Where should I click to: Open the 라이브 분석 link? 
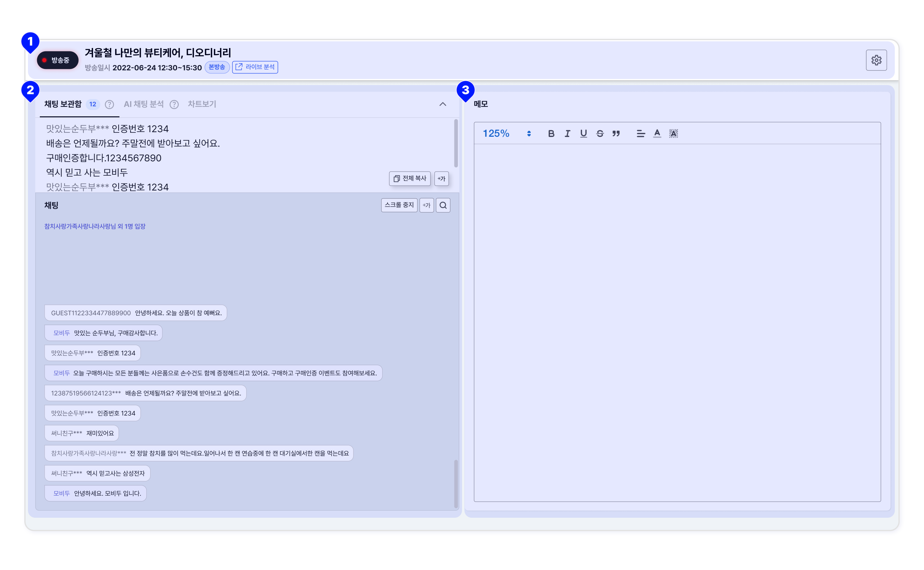[x=255, y=67]
